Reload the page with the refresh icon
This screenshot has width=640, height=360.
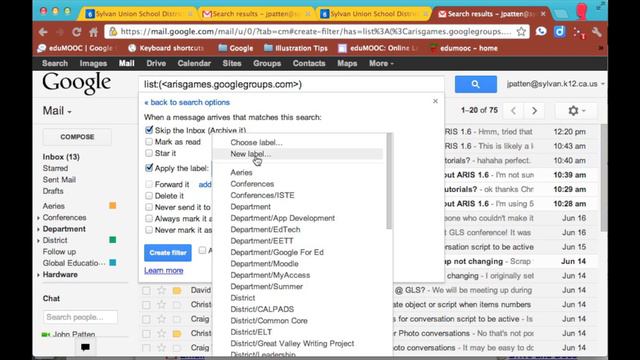(76, 32)
